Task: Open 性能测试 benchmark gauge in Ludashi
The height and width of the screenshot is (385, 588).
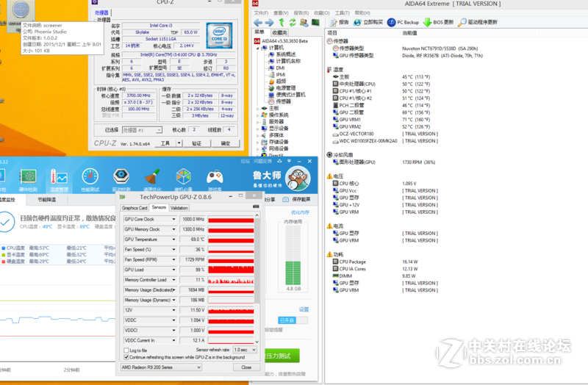Action: 90,180
